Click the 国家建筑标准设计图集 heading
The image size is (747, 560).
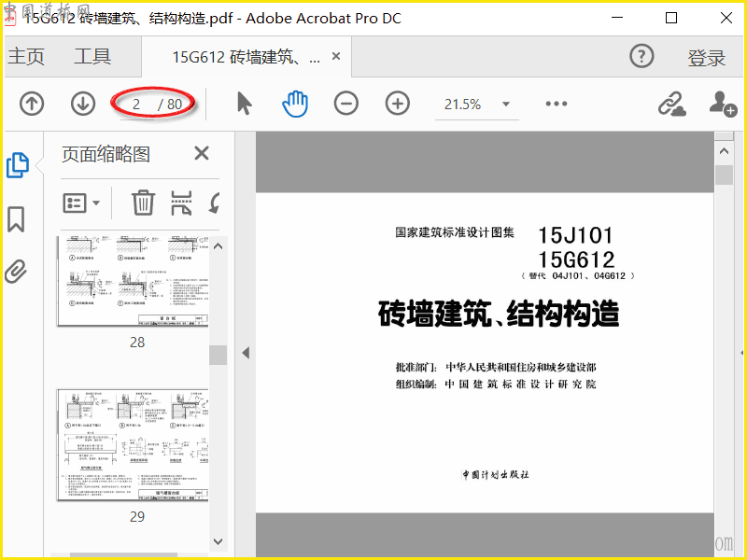coord(455,232)
